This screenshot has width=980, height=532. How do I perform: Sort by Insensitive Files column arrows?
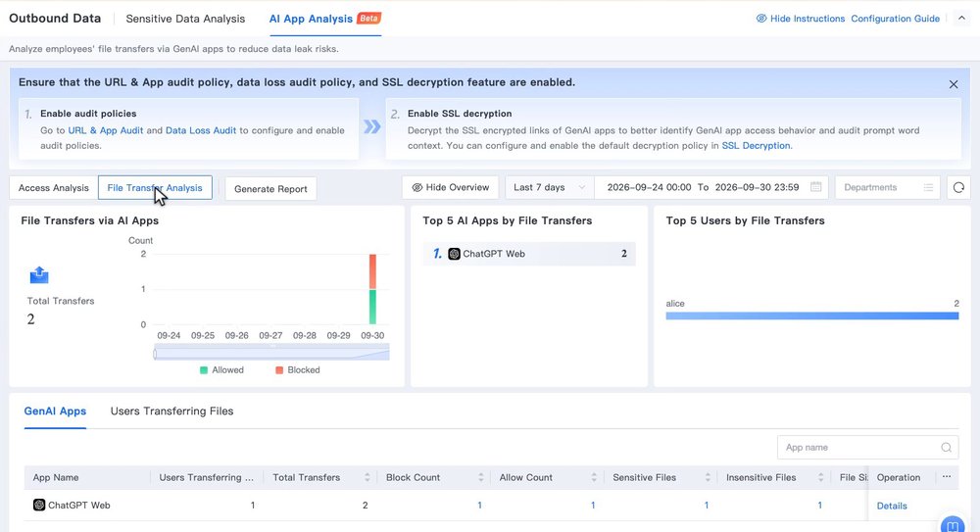click(x=820, y=477)
